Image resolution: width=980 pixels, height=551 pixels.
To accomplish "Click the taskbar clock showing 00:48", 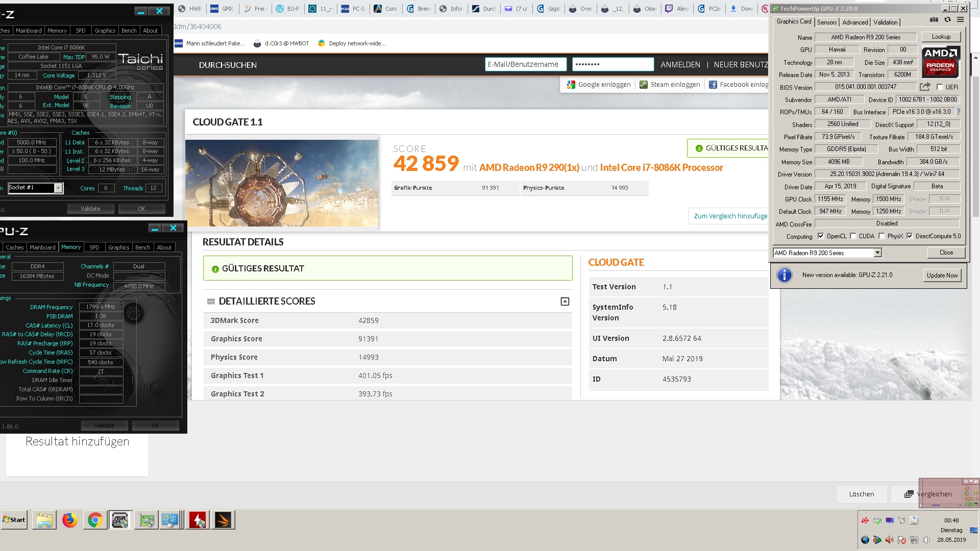I will pos(951,520).
